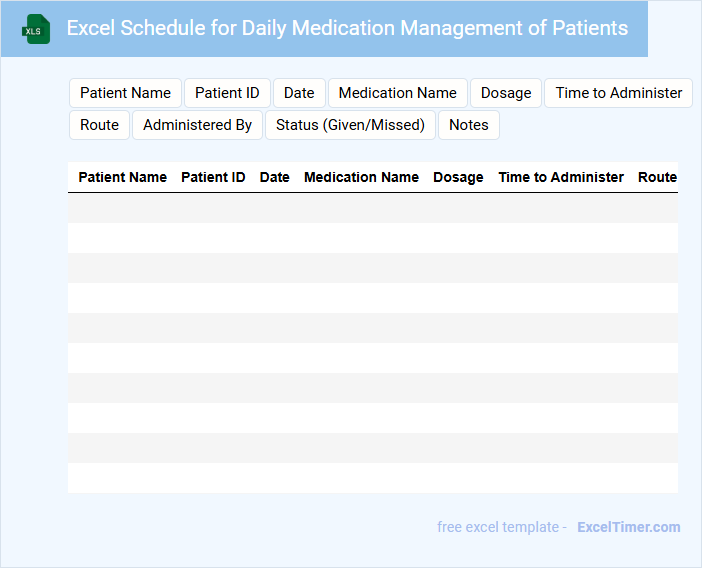Click the Route tag chip
This screenshot has height=568, width=702.
99,125
